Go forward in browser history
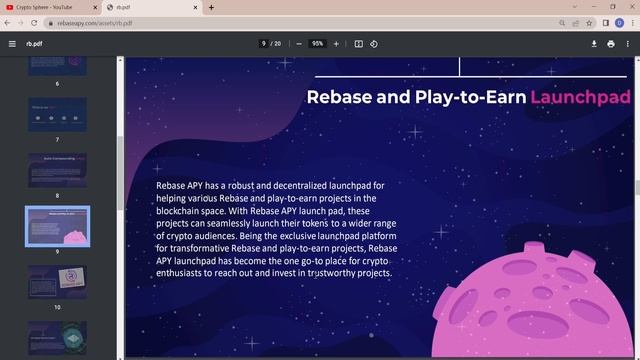 [20, 23]
